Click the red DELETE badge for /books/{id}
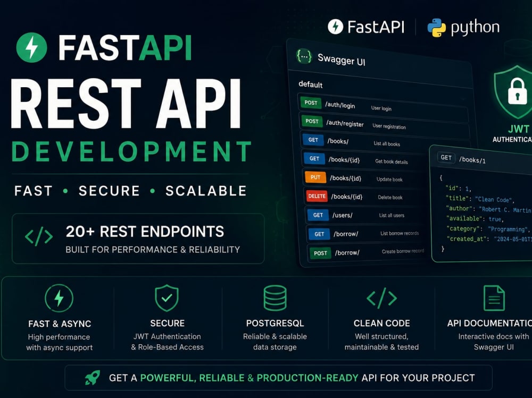 (317, 196)
